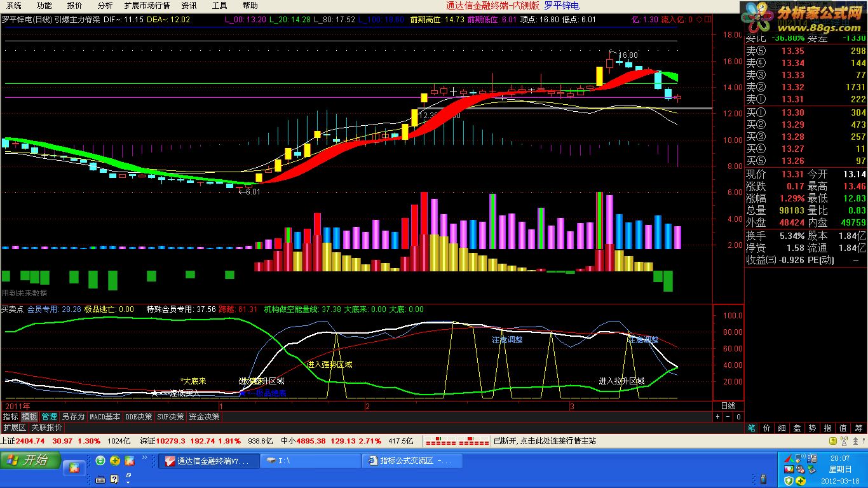
Task: Click the yellow plus quick-launch icon
Action: (x=115, y=460)
